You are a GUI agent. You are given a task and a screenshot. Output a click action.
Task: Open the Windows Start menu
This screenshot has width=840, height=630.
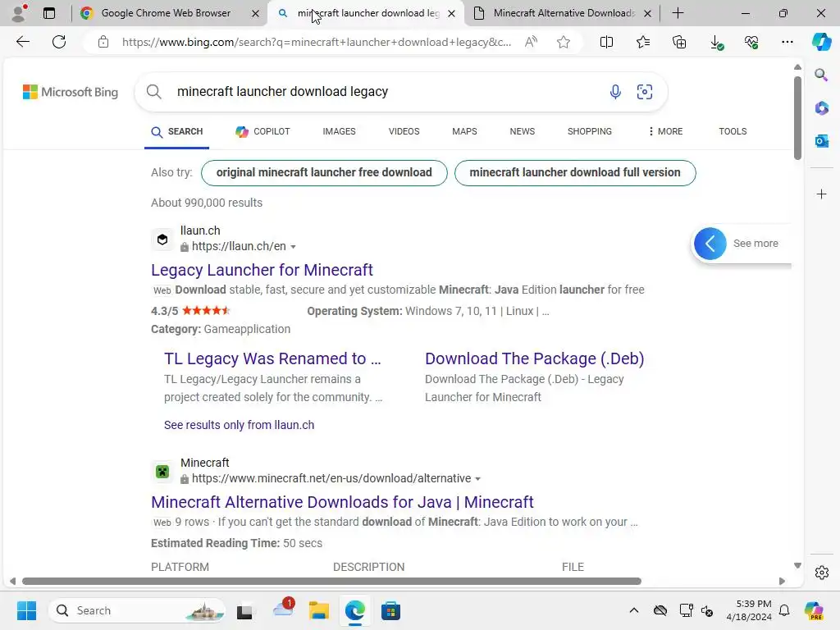26,610
